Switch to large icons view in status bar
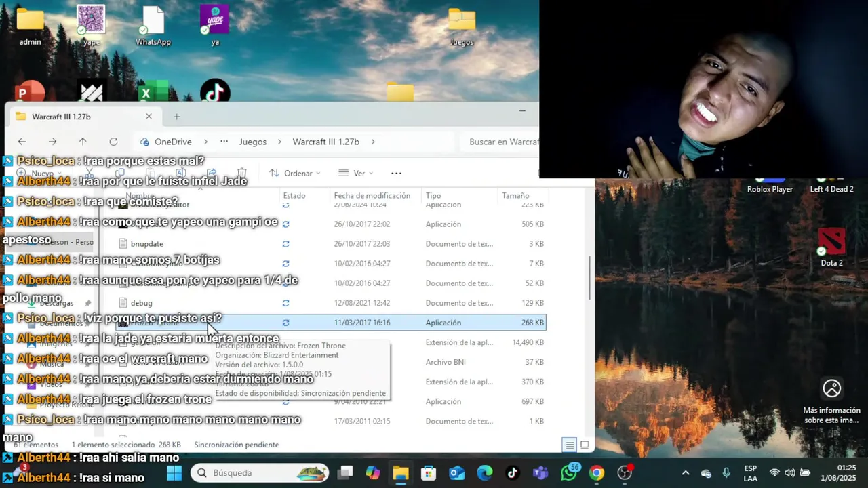 (x=585, y=445)
